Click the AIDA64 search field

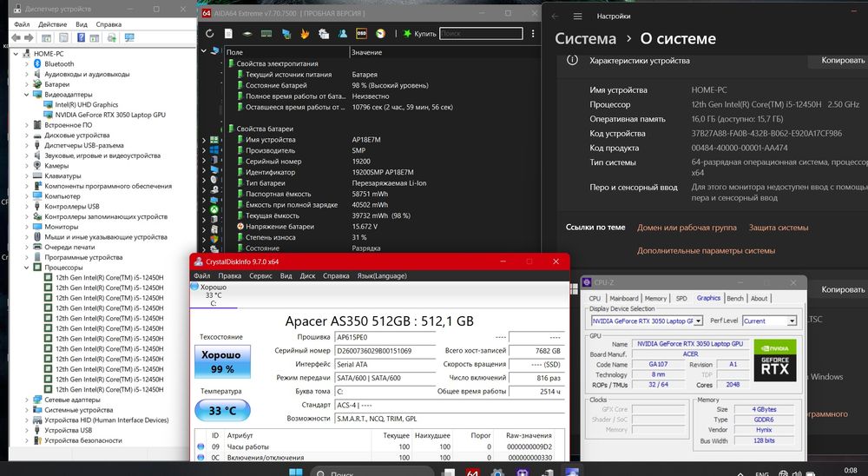pyautogui.click(x=481, y=34)
